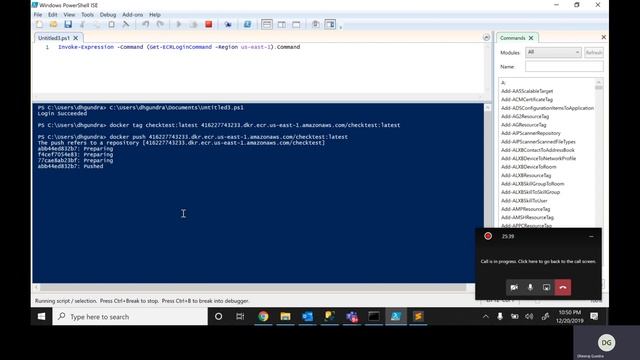Open the File menu

[38, 15]
